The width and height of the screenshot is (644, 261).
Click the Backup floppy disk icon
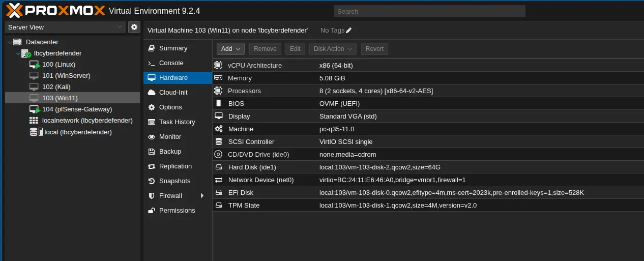(151, 152)
